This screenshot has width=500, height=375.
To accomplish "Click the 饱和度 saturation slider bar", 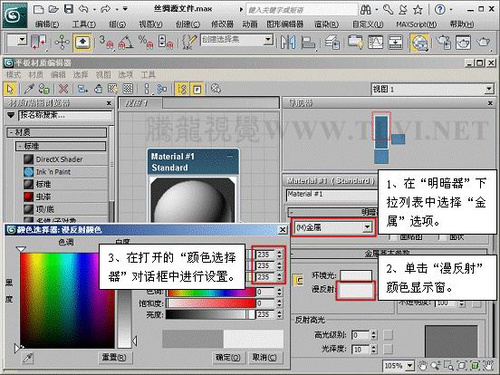I will click(210, 303).
